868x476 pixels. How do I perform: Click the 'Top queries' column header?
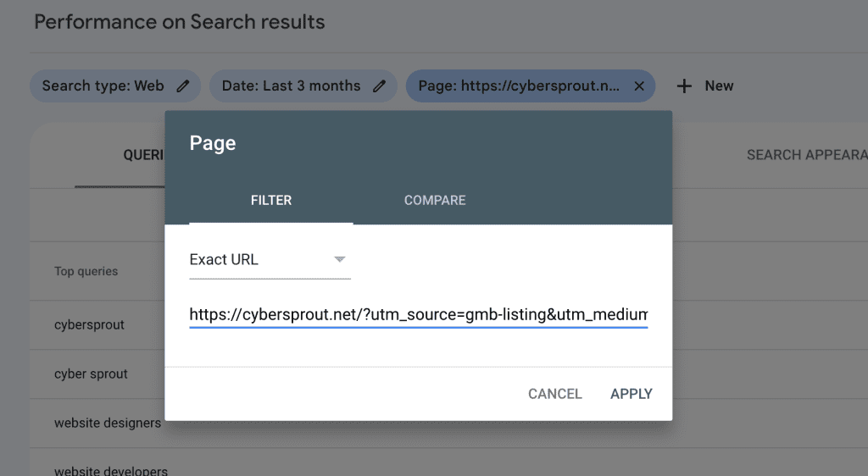[86, 271]
